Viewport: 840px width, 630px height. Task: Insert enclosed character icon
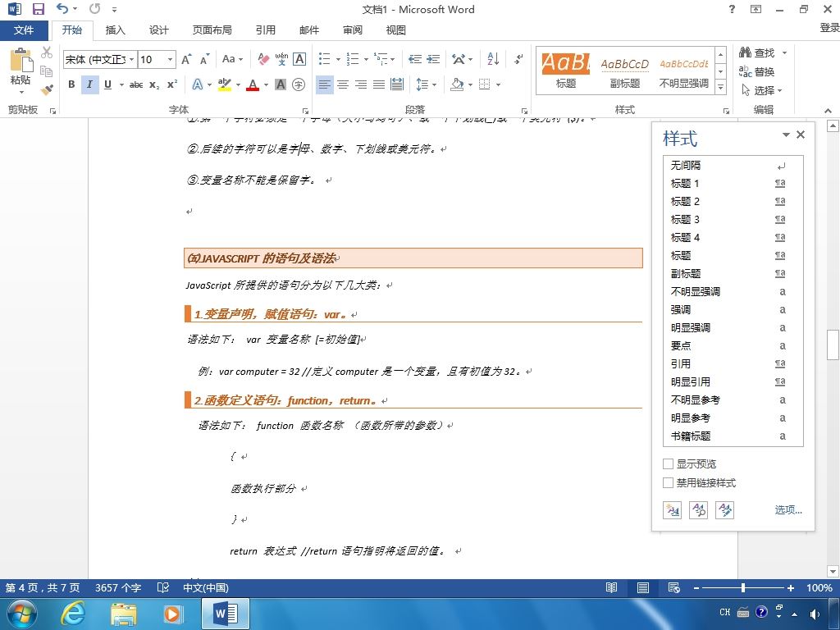click(x=299, y=84)
